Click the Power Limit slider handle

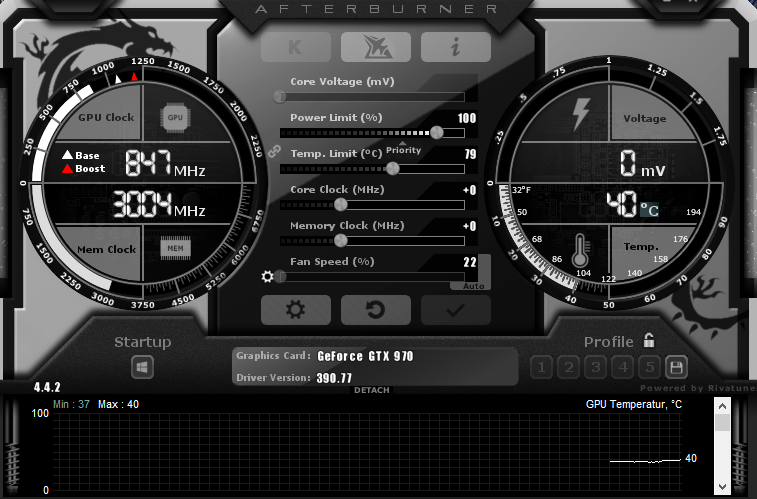(436, 132)
